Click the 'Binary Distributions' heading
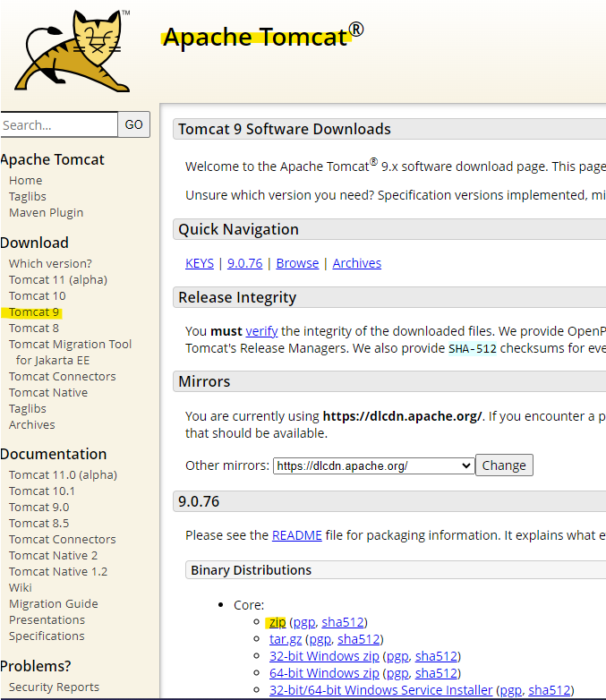Viewport: 606px width, 700px height. pyautogui.click(x=251, y=570)
